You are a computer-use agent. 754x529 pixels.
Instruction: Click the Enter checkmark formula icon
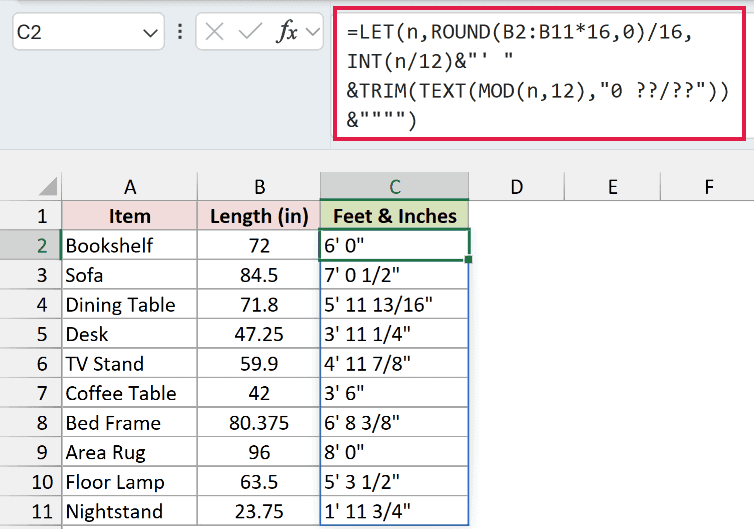pyautogui.click(x=250, y=32)
